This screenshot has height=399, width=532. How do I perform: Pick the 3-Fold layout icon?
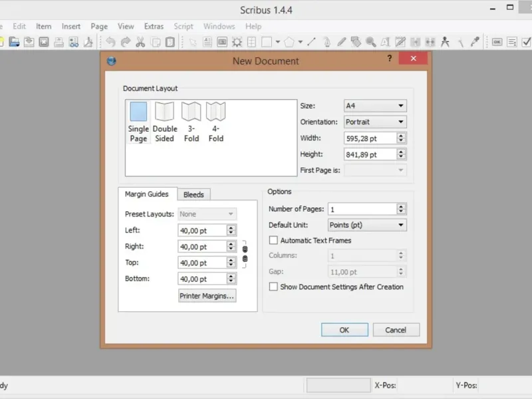pos(192,111)
